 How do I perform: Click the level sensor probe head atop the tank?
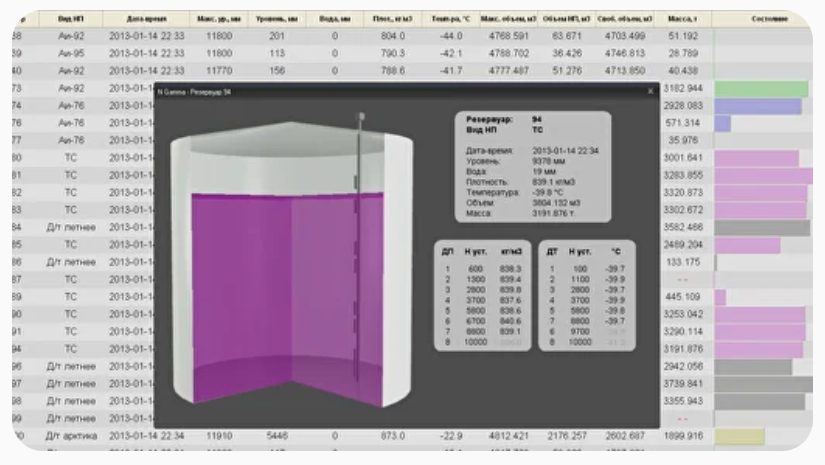click(x=358, y=118)
